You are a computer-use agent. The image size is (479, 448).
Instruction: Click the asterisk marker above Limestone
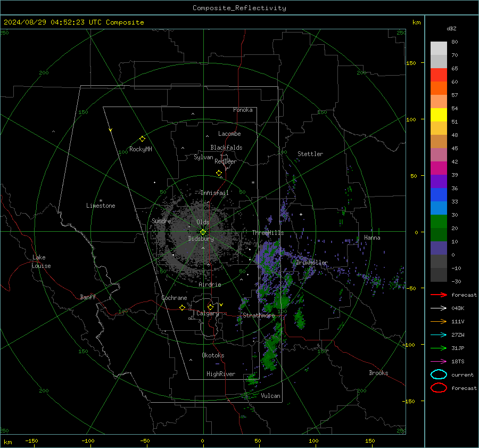point(101,201)
